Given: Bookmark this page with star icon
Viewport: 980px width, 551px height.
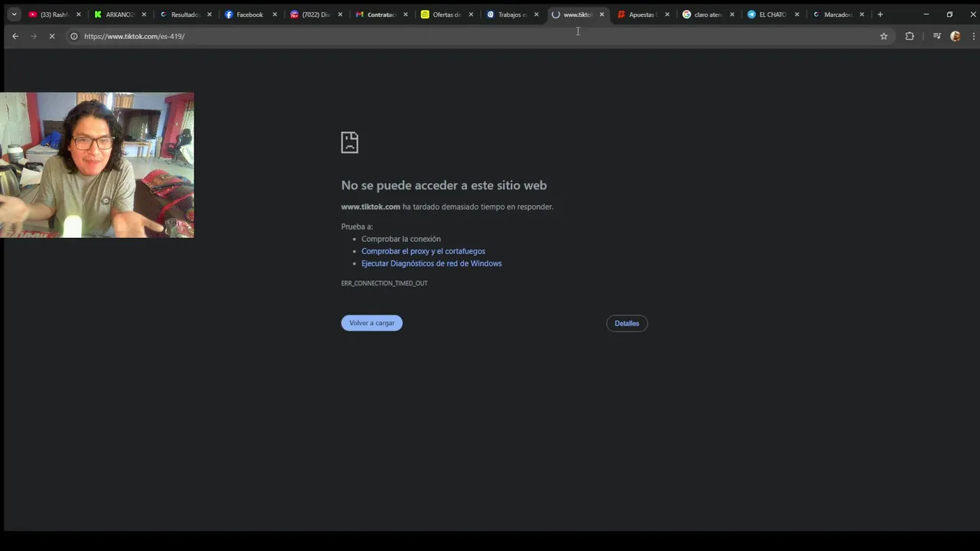Looking at the screenshot, I should click(884, 36).
